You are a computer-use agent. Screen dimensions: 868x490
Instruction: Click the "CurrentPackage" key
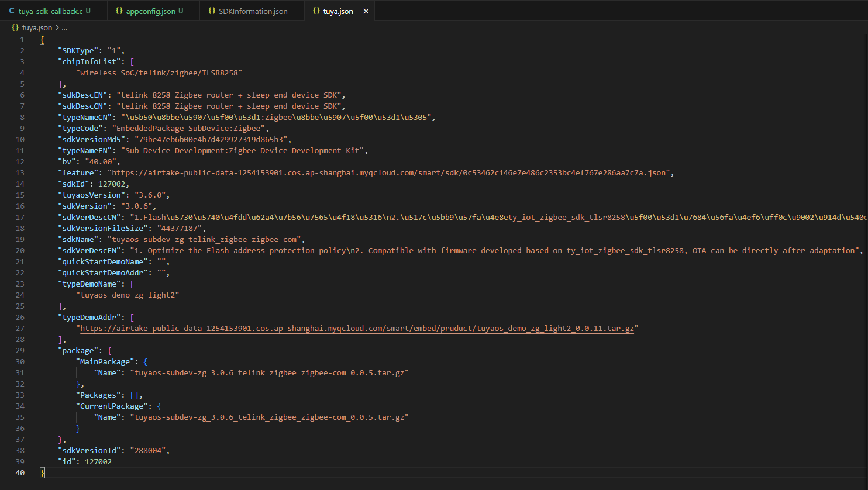coord(112,406)
